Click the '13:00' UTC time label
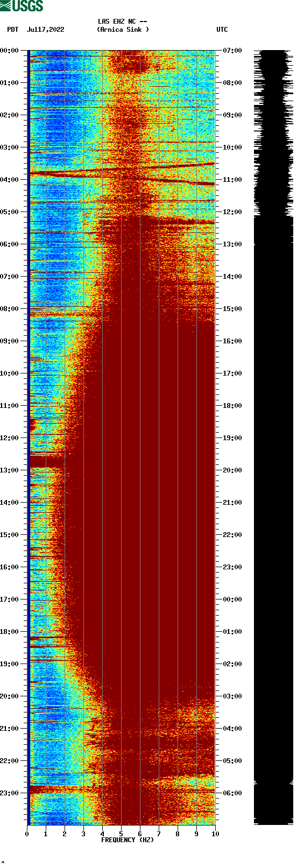The width and height of the screenshot is (297, 868). point(232,244)
